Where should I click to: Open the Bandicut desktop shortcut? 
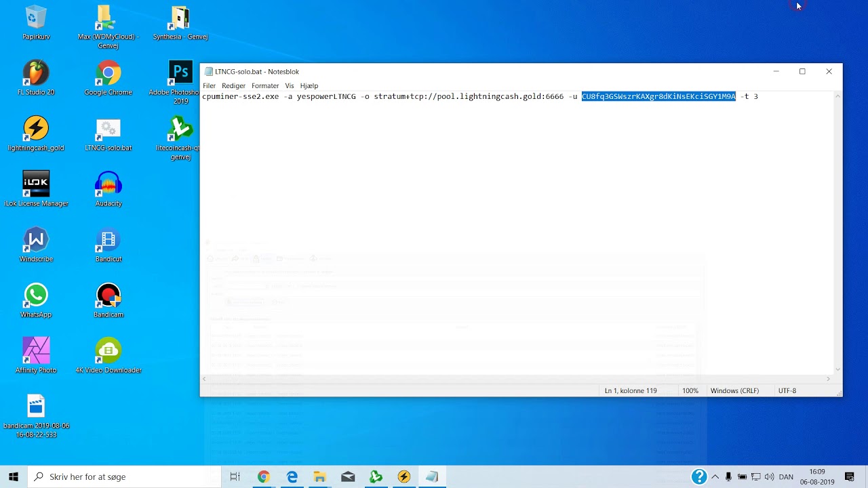(x=108, y=245)
